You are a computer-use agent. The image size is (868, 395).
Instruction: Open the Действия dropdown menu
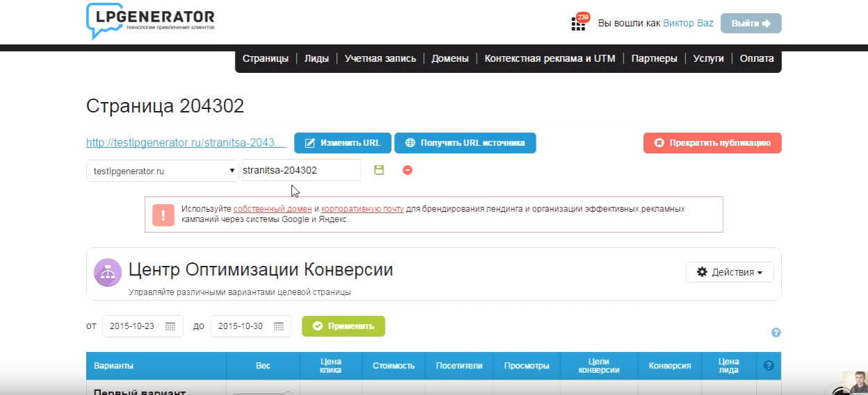[729, 272]
